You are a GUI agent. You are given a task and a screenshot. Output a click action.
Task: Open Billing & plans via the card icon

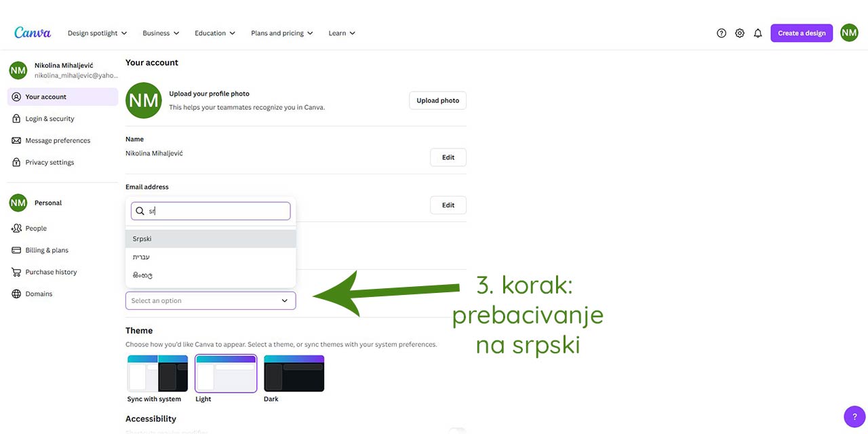pyautogui.click(x=16, y=250)
